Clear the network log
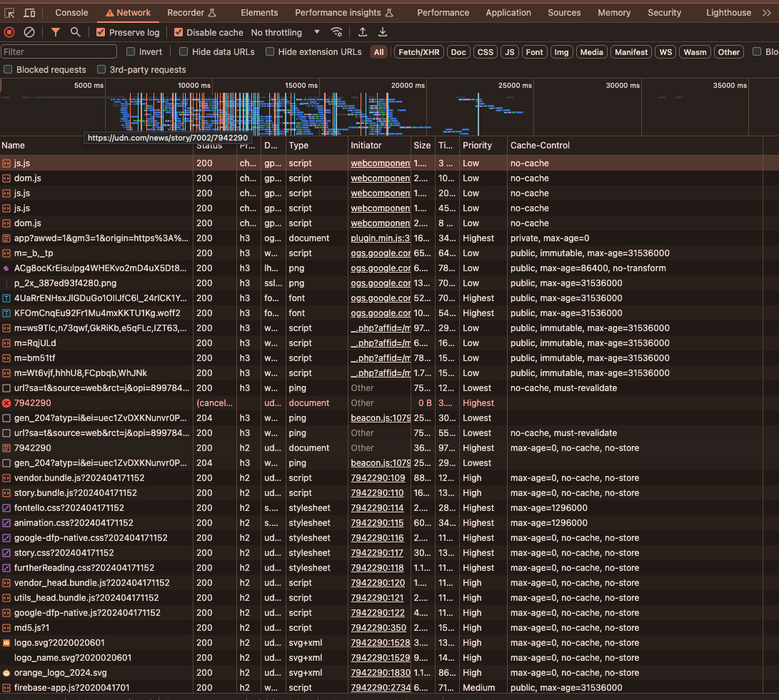 29,32
